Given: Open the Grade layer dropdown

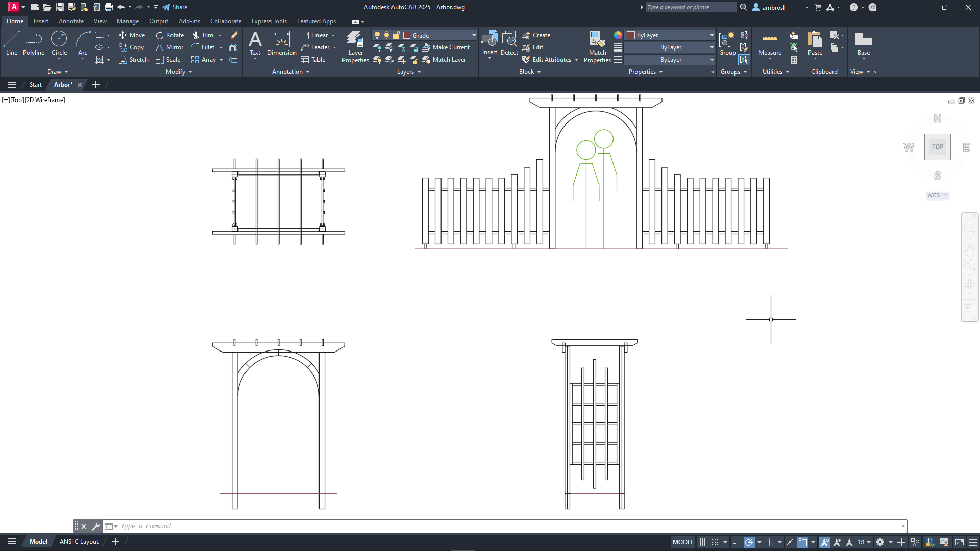Looking at the screenshot, I should (474, 35).
